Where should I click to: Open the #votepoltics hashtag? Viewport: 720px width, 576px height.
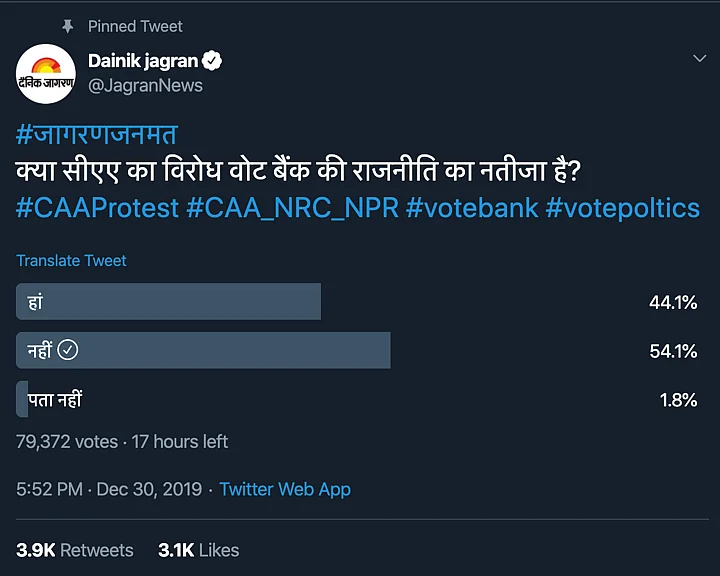(623, 208)
